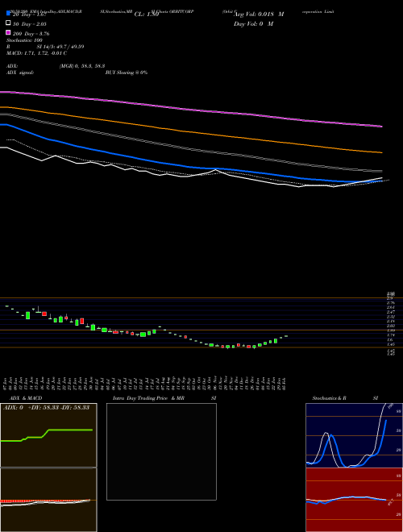
Task: Click the price axis scale labels
Action: click(x=391, y=324)
